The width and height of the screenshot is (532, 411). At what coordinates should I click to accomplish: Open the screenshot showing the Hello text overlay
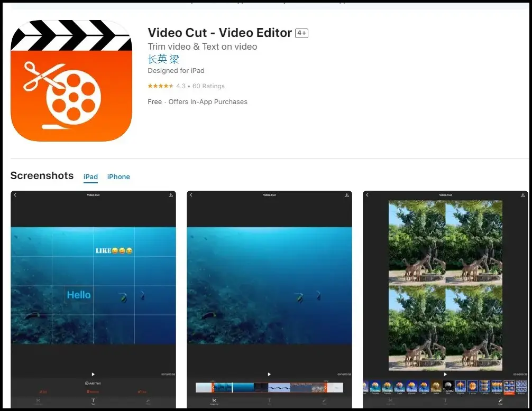pos(93,300)
